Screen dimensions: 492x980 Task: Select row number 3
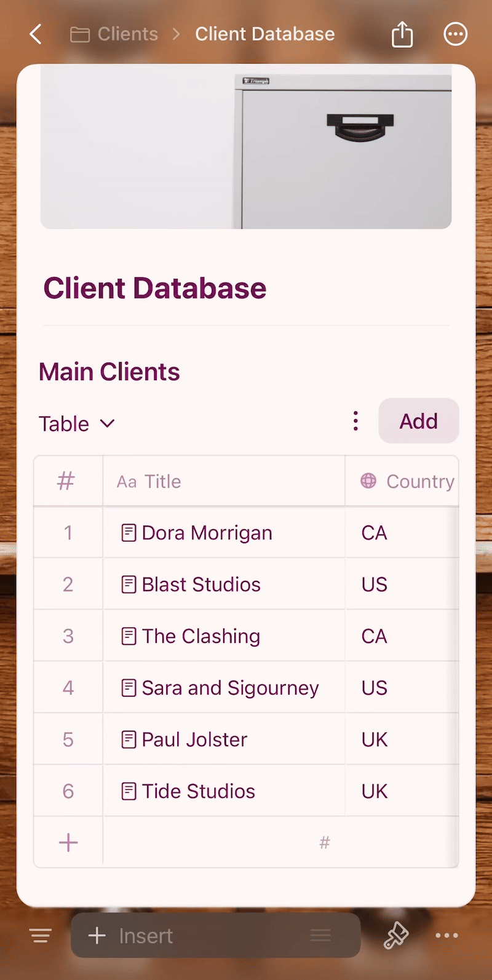point(68,636)
